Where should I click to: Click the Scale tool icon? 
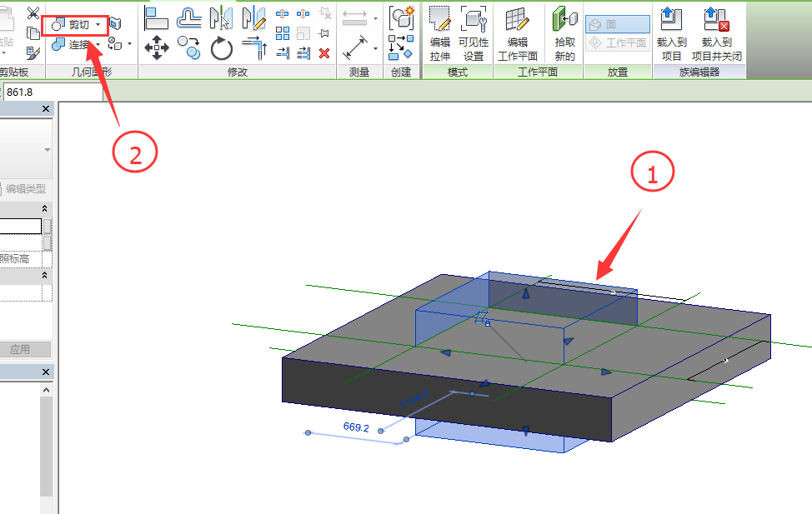coord(303,33)
